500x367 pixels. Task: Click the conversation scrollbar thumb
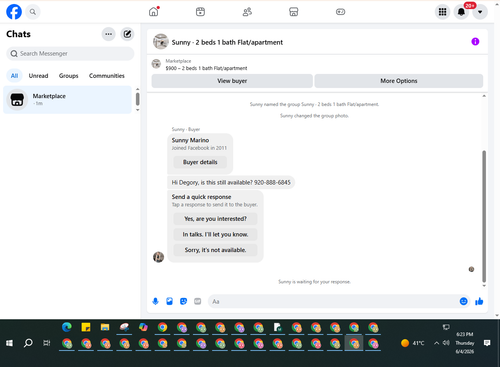click(x=484, y=217)
